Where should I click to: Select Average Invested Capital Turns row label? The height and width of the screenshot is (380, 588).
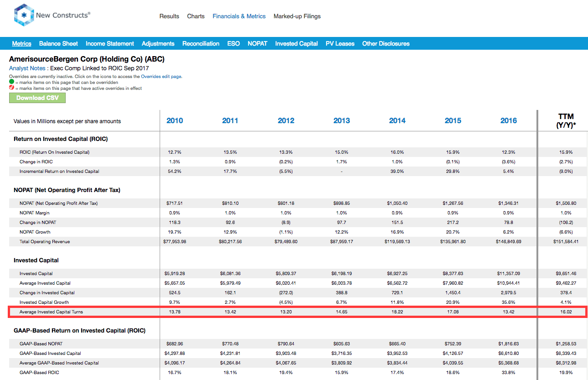click(51, 312)
